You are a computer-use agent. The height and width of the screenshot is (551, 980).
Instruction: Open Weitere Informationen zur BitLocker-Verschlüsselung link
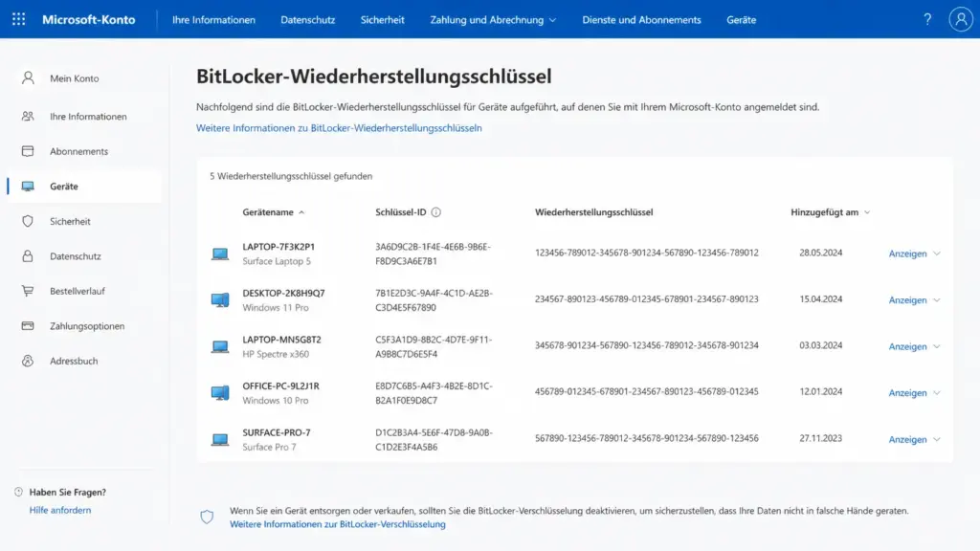(x=338, y=524)
